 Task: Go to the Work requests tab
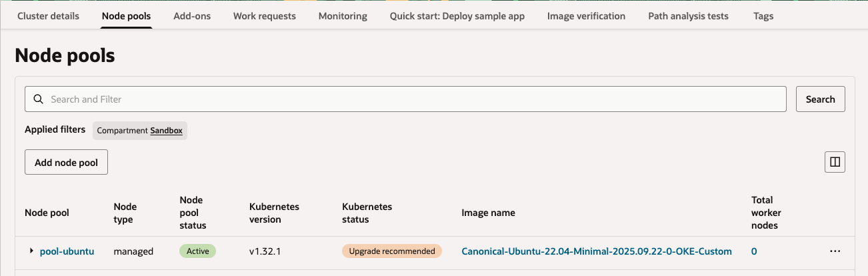(265, 16)
